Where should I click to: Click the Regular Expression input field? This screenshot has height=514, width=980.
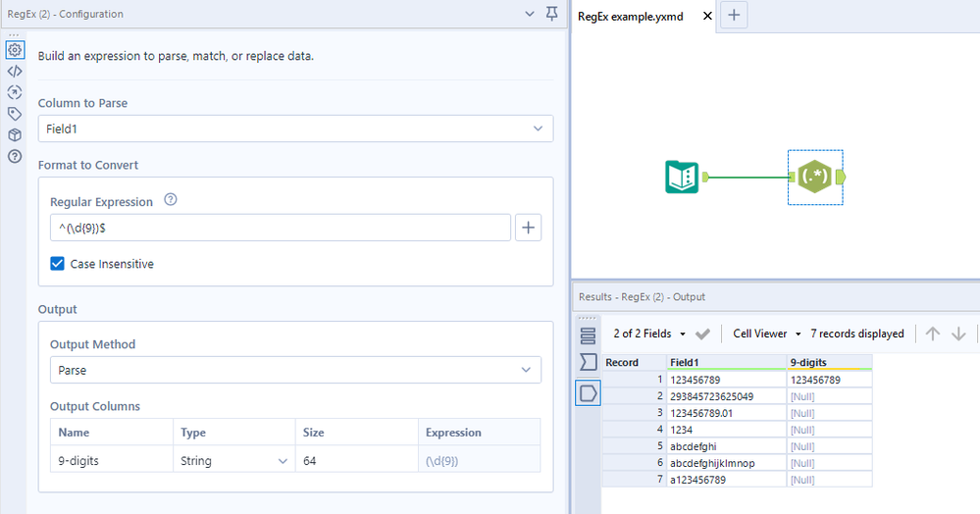(x=281, y=228)
